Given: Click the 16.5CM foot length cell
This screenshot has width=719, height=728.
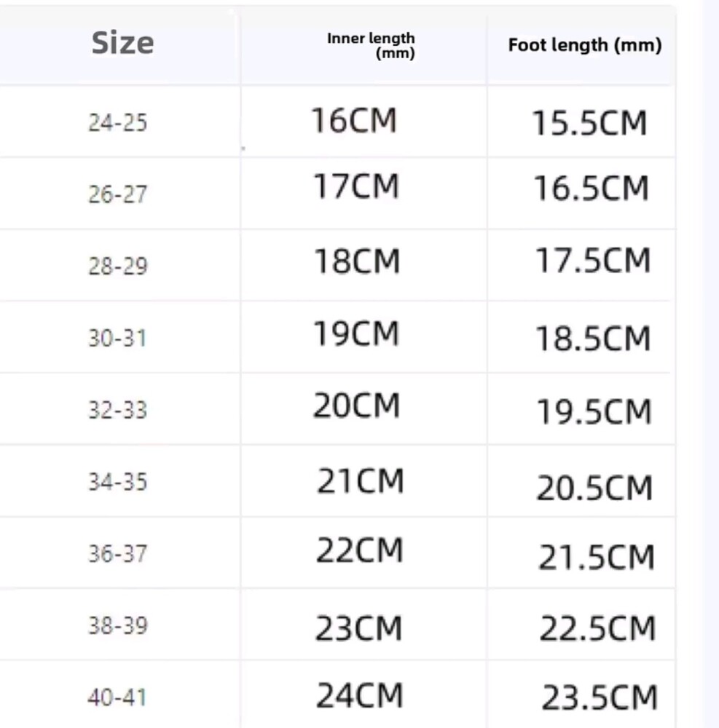Looking at the screenshot, I should tap(591, 189).
